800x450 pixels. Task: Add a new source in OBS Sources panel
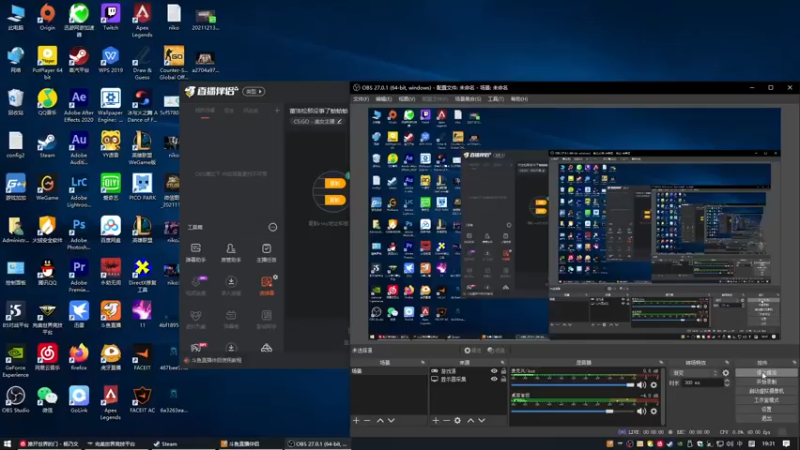[436, 420]
